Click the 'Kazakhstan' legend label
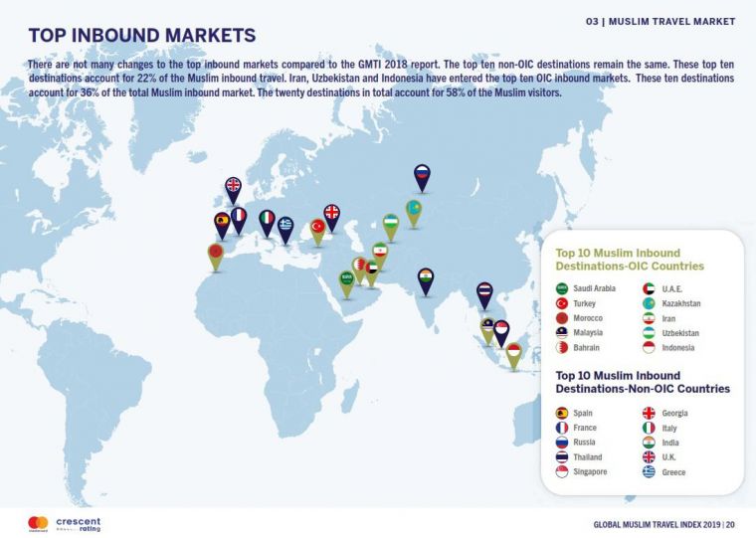Viewport: 756px width, 538px height. (680, 303)
